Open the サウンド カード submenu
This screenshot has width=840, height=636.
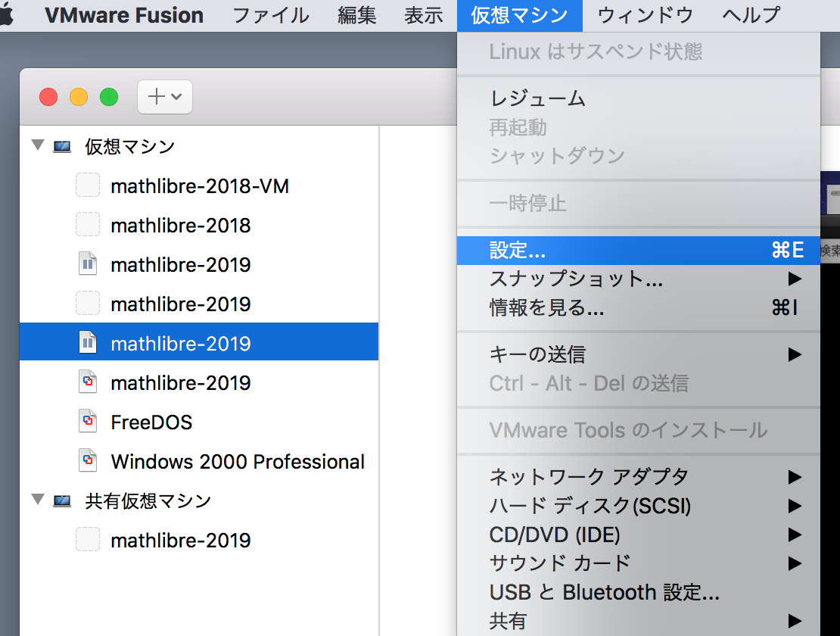639,563
